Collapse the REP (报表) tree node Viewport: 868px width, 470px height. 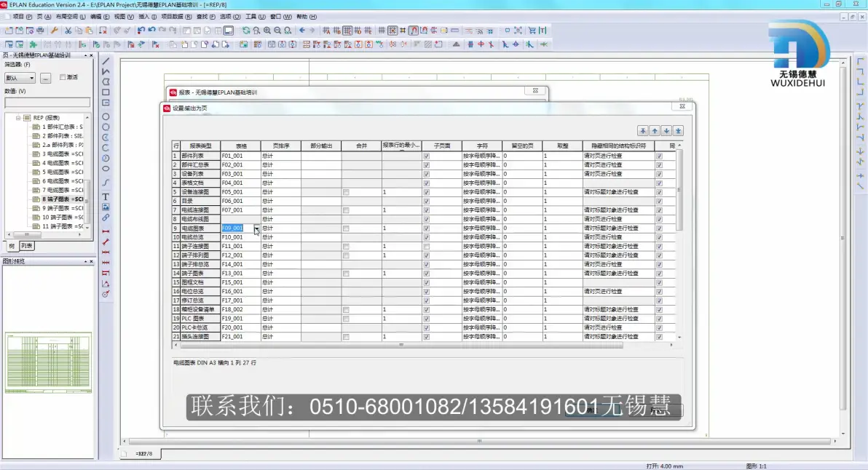click(x=18, y=118)
